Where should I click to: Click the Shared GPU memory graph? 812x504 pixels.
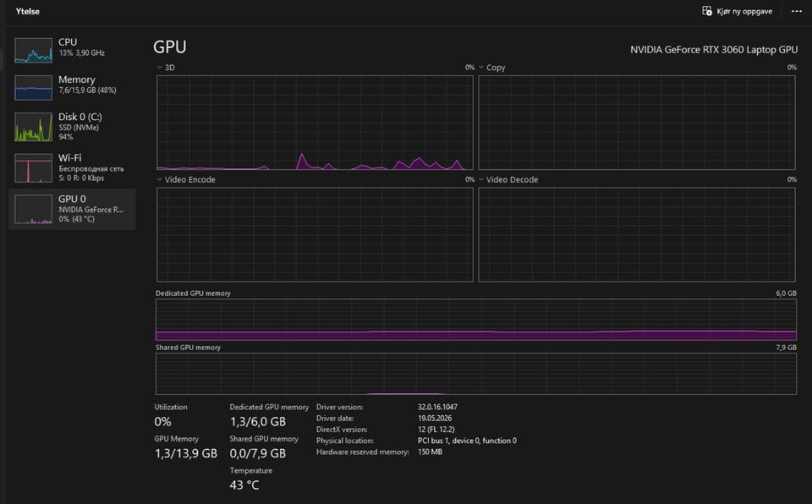(x=476, y=374)
